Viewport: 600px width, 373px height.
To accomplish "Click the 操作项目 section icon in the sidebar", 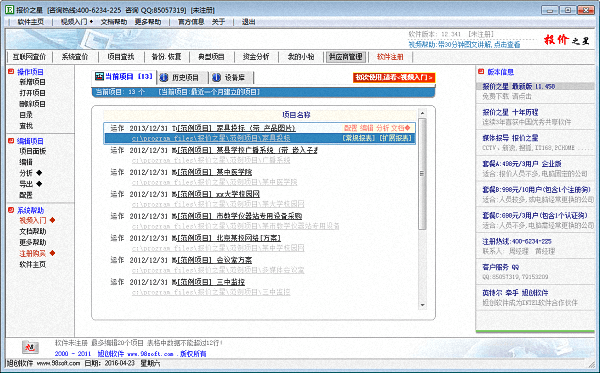I will (x=11, y=72).
